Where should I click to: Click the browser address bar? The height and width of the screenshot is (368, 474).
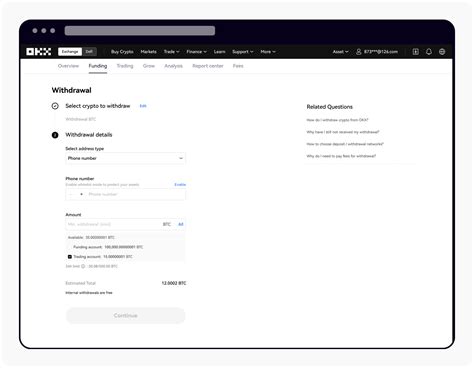coord(140,31)
